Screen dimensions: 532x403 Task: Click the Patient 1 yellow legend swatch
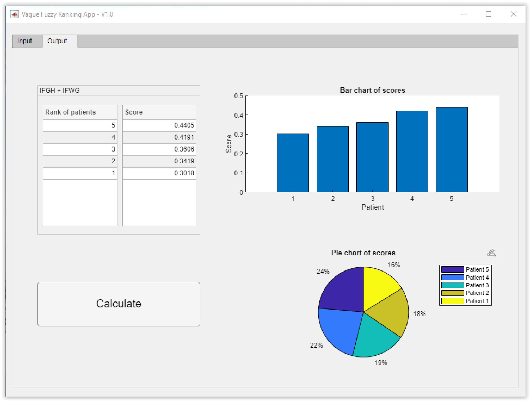452,301
